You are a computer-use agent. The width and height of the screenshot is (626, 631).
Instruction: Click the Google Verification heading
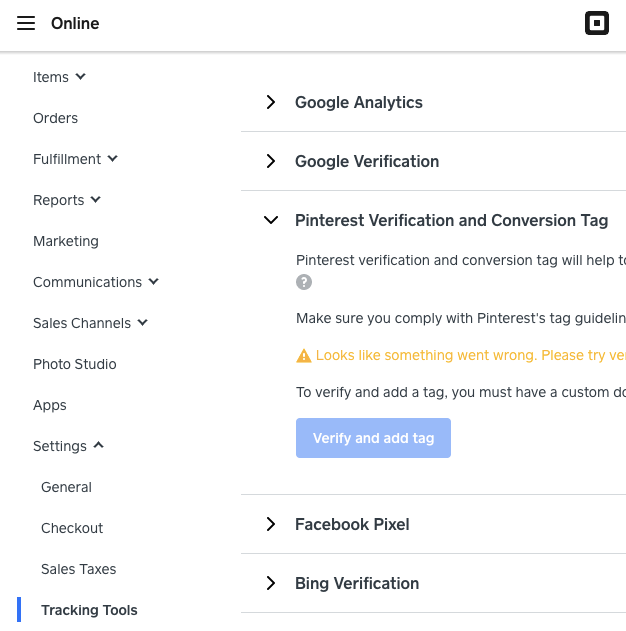(367, 161)
